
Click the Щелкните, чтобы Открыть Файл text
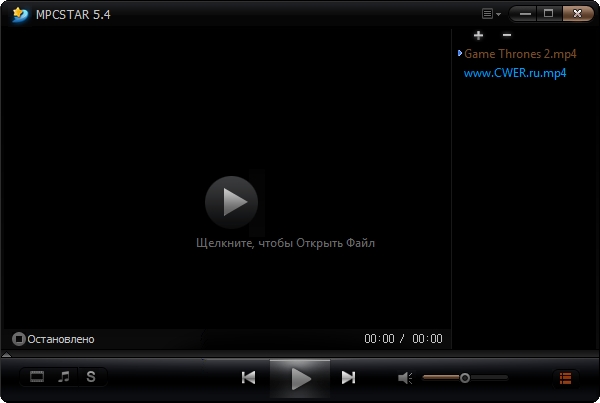click(284, 243)
